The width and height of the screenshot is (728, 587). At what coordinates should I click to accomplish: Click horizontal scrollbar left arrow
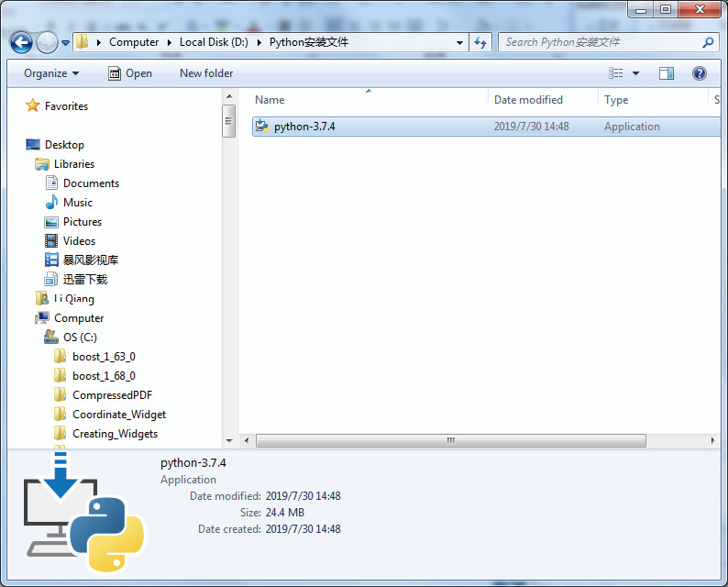point(247,440)
